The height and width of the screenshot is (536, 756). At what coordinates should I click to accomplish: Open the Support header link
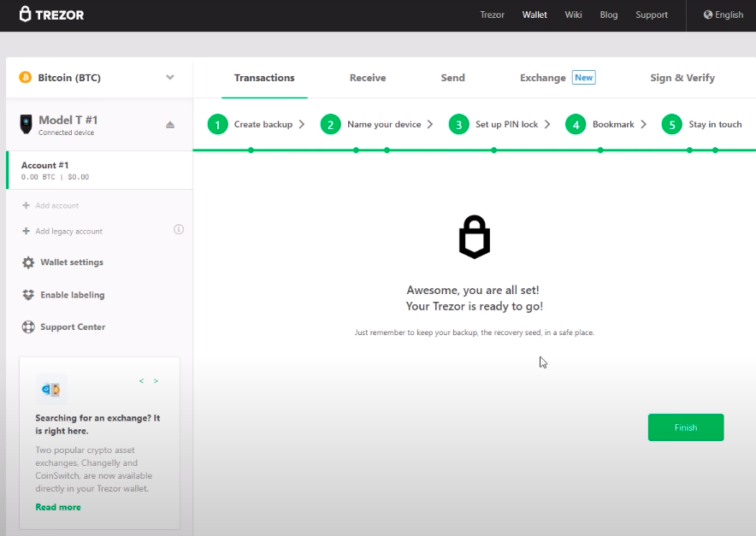pyautogui.click(x=652, y=15)
